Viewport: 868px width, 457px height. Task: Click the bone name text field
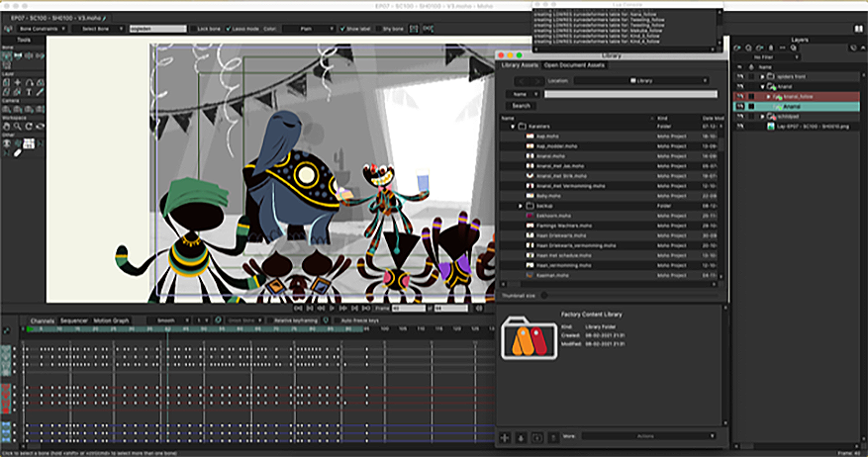(157, 29)
